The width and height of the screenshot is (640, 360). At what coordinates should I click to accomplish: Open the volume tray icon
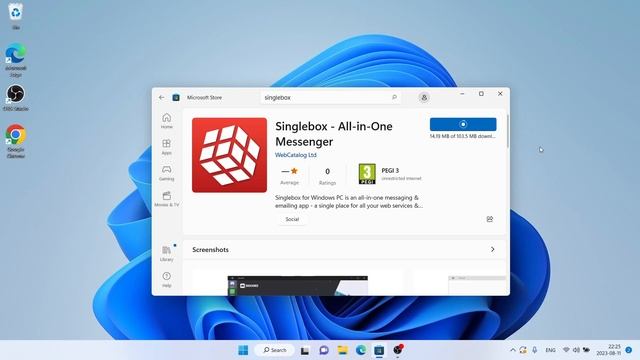pyautogui.click(x=576, y=350)
